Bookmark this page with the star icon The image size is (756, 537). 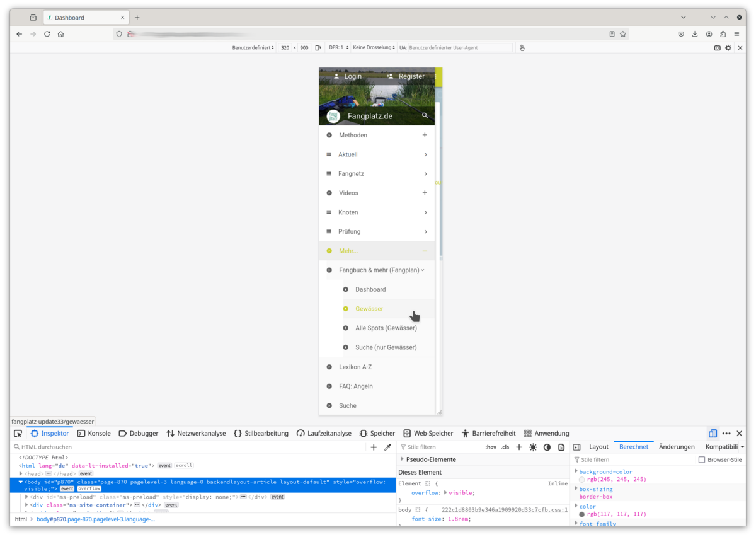pyautogui.click(x=623, y=34)
